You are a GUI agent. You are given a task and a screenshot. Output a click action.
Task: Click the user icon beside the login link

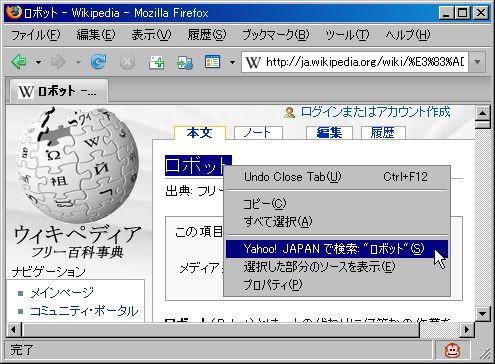click(290, 112)
